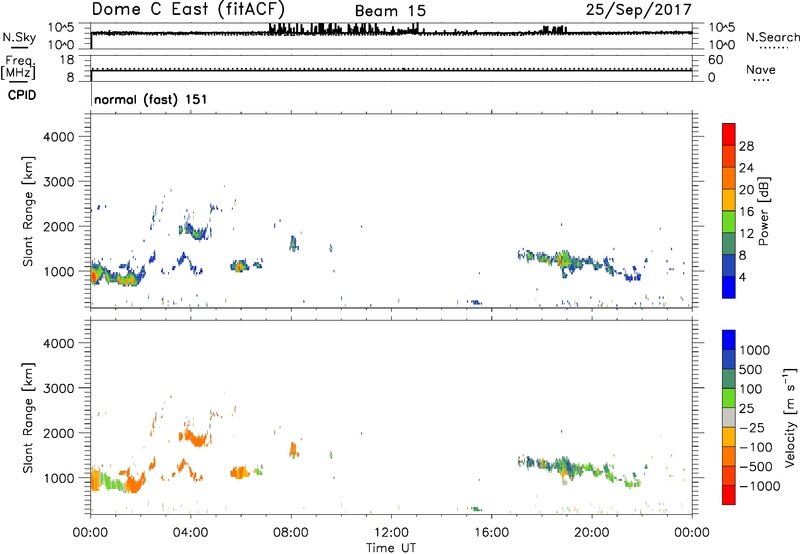Click the dotted Nave line in the frequency panel

point(391,68)
